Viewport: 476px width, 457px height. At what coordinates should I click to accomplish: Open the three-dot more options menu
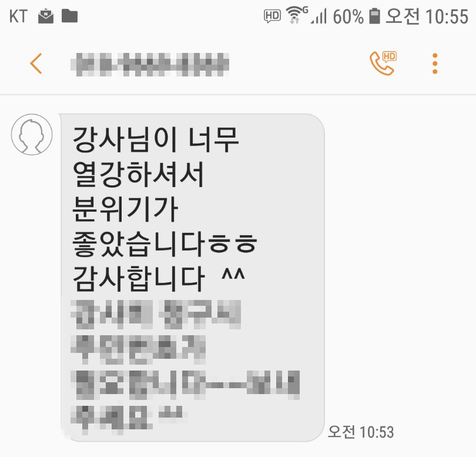[435, 64]
